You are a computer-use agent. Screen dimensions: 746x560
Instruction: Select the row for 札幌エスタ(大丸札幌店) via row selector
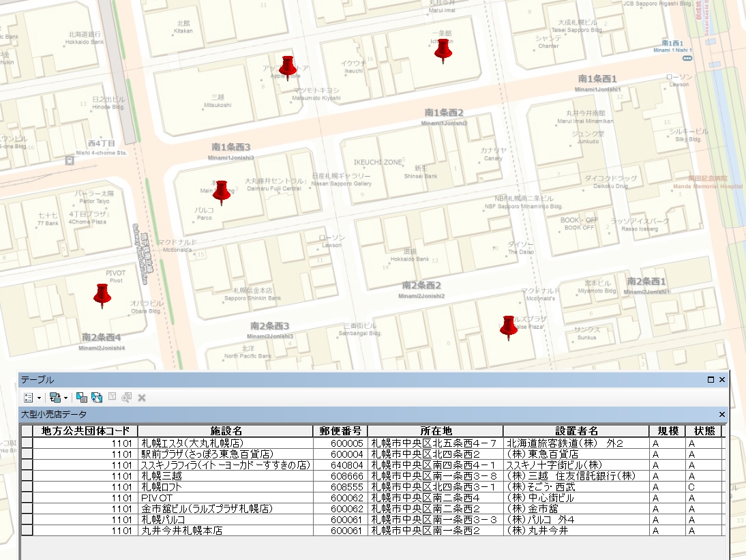27,443
